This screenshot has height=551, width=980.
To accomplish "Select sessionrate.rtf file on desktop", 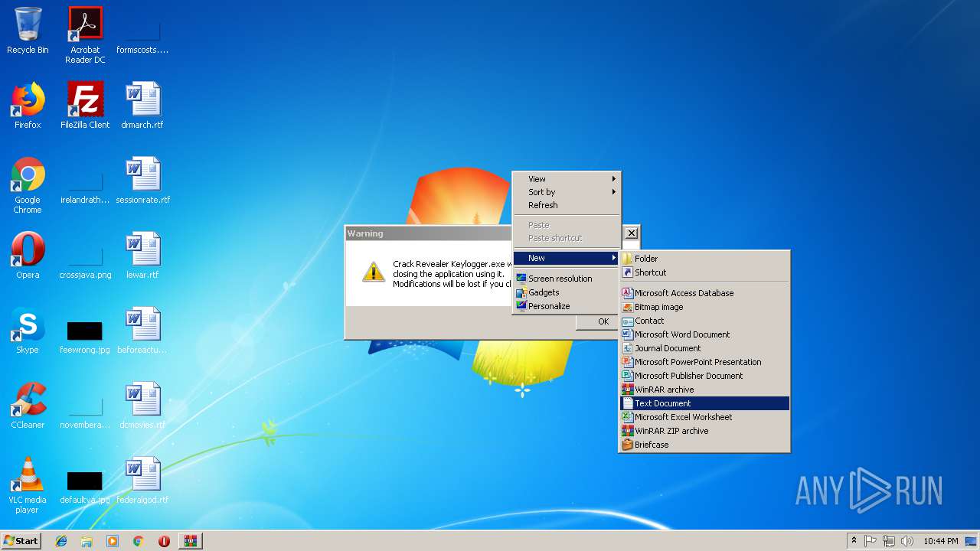I will (x=142, y=181).
